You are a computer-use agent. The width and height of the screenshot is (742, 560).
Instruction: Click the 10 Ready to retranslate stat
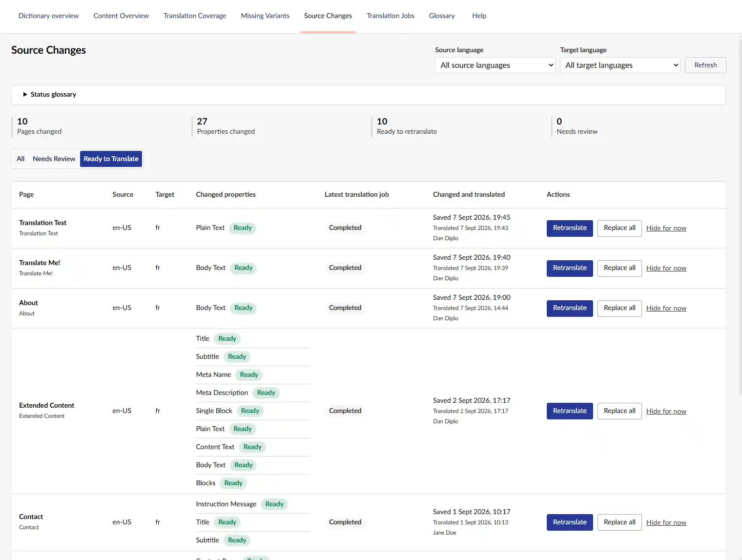pos(407,126)
